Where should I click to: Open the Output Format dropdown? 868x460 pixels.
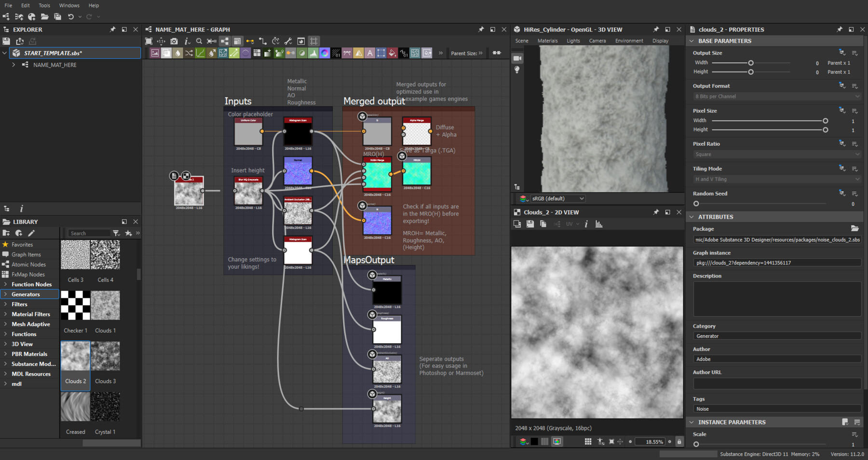click(776, 96)
